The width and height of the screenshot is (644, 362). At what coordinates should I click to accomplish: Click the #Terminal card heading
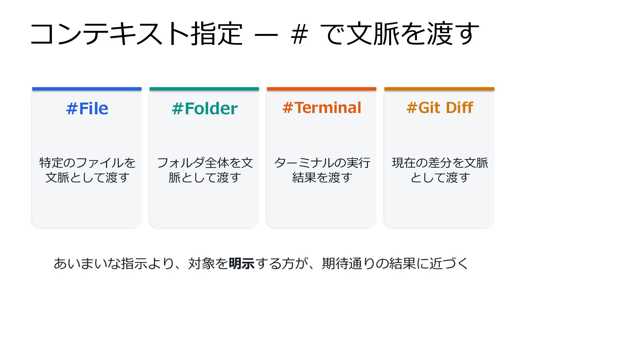[x=322, y=108]
